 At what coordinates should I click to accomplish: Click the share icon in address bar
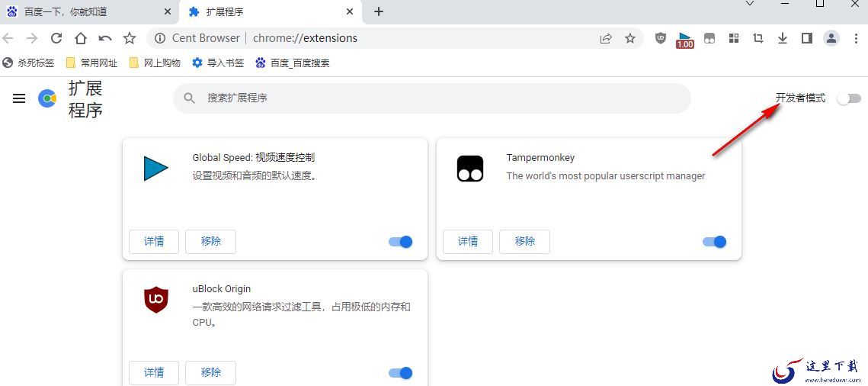(606, 38)
